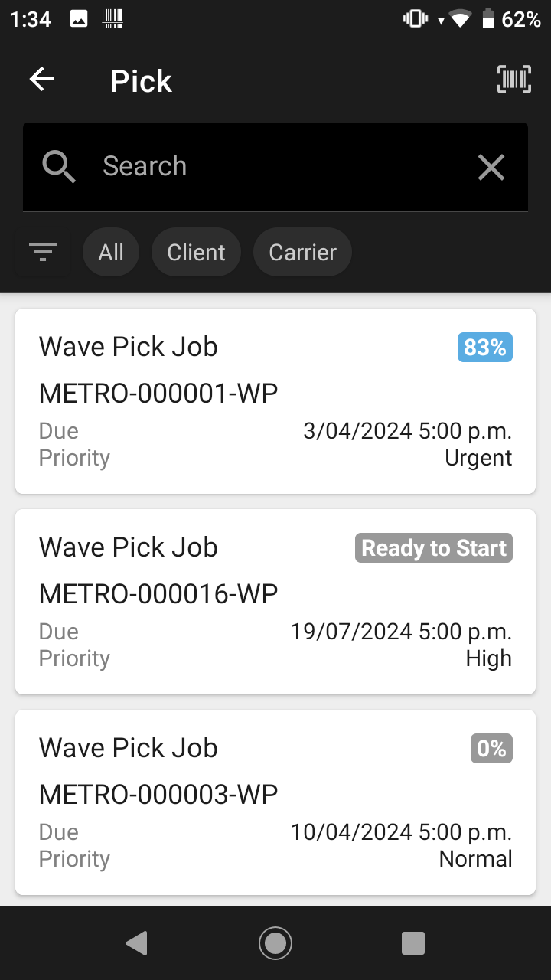Toggle the Client filter chip
551x980 pixels.
point(197,253)
